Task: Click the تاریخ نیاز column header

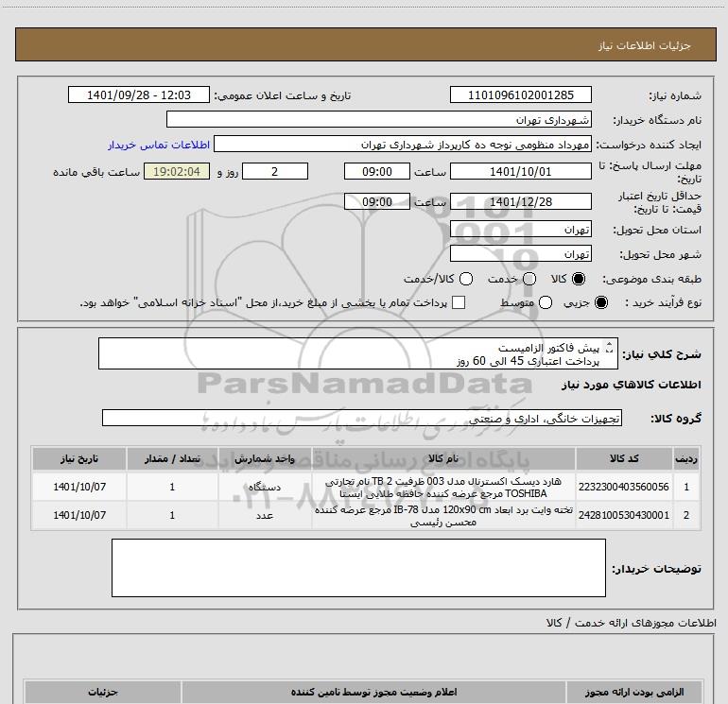Action: [79, 458]
